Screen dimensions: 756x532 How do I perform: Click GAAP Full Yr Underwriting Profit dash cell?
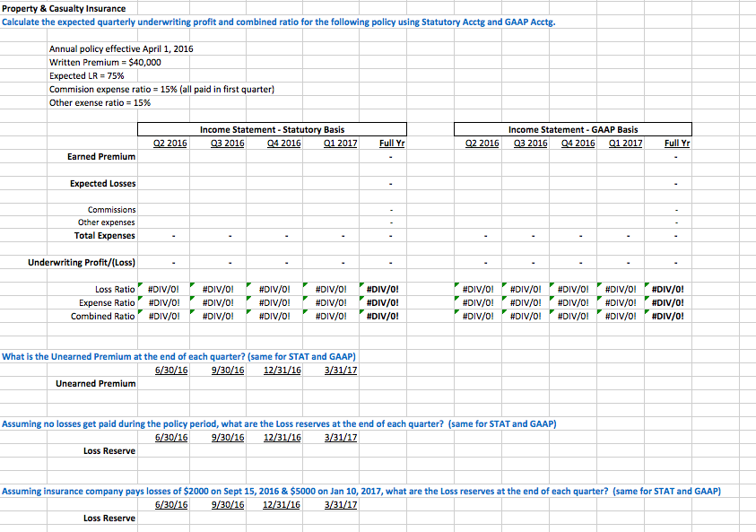point(668,263)
